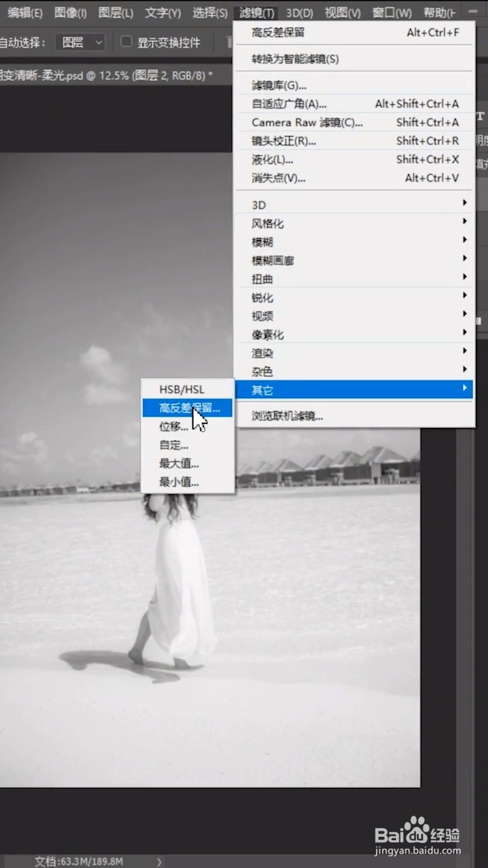Select 镜头校正(R)...
Image resolution: width=488 pixels, height=868 pixels.
(354, 141)
